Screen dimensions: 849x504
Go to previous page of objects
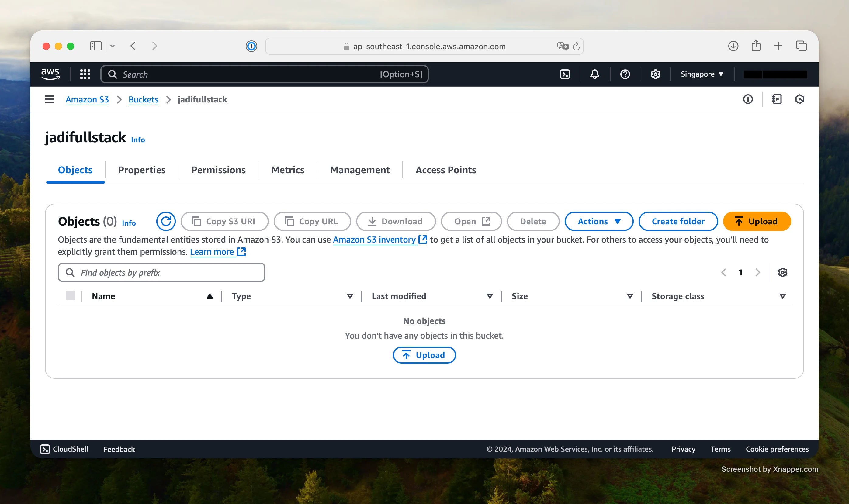click(724, 272)
